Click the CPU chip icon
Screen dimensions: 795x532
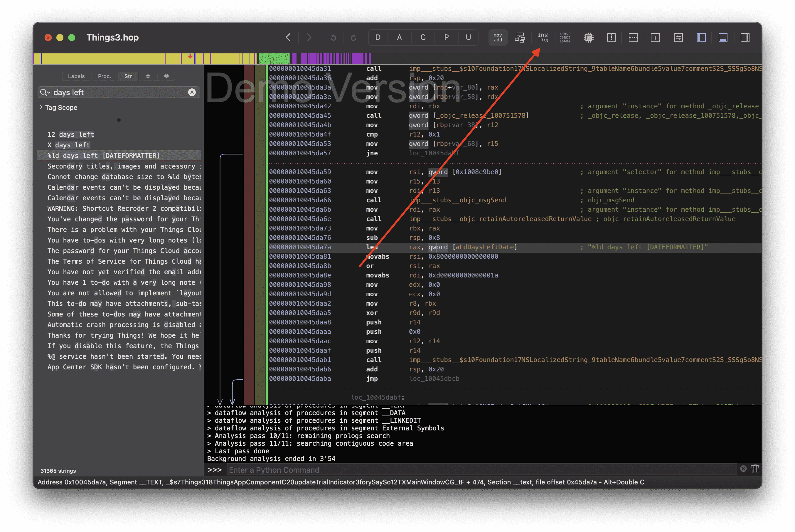(588, 37)
